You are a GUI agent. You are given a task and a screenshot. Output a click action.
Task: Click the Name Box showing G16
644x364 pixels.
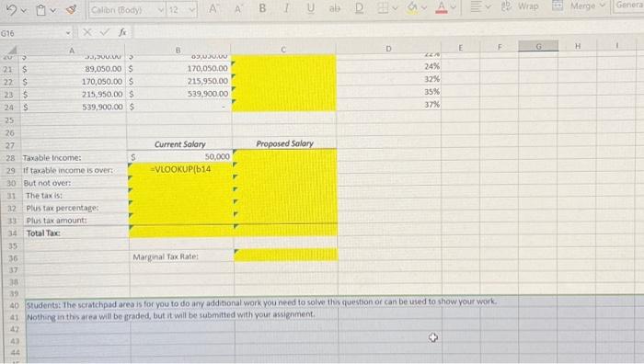point(36,33)
